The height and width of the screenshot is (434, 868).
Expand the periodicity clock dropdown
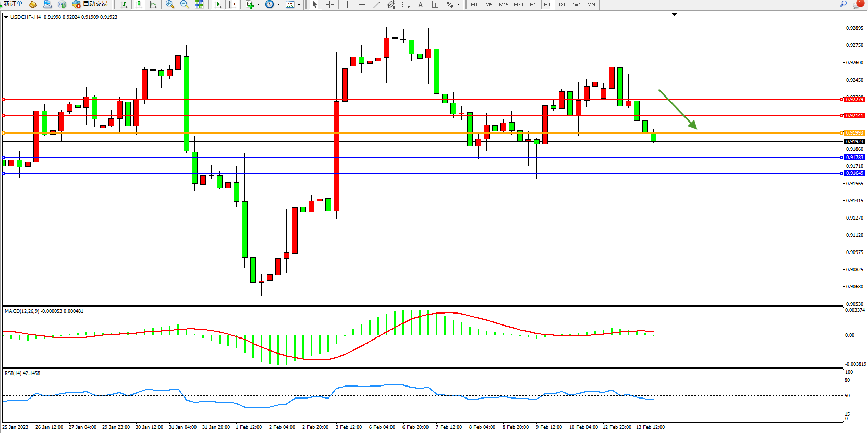point(278,5)
